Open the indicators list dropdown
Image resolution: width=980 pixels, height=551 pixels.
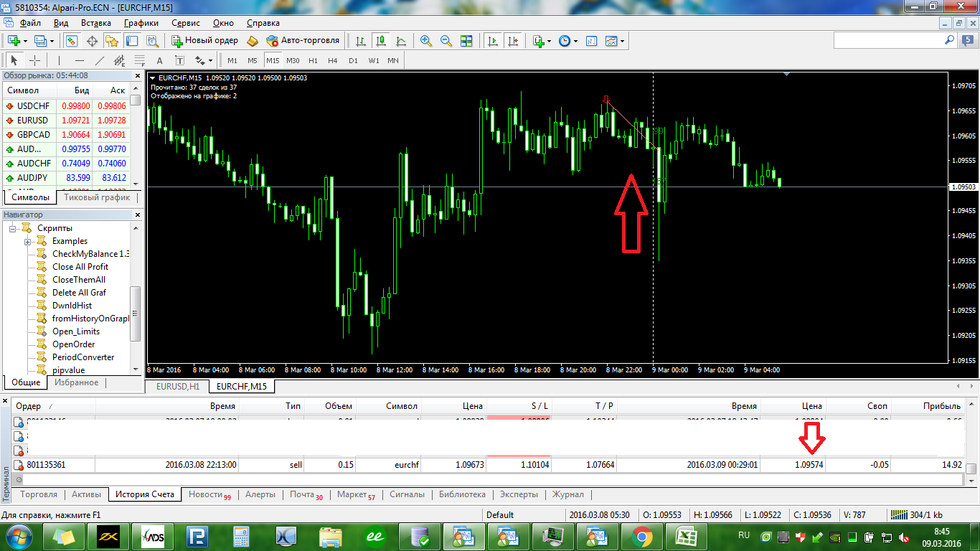tap(542, 41)
